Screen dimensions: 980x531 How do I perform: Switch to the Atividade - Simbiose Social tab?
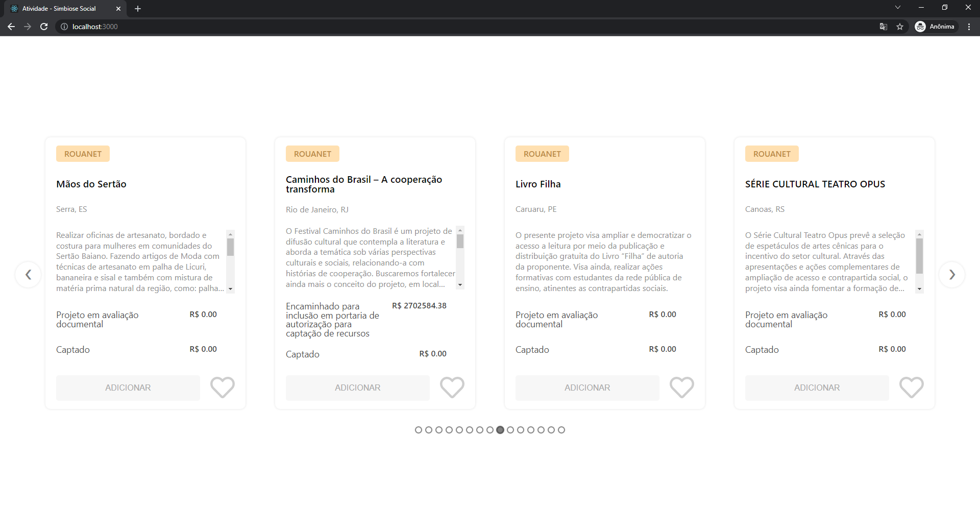coord(59,8)
